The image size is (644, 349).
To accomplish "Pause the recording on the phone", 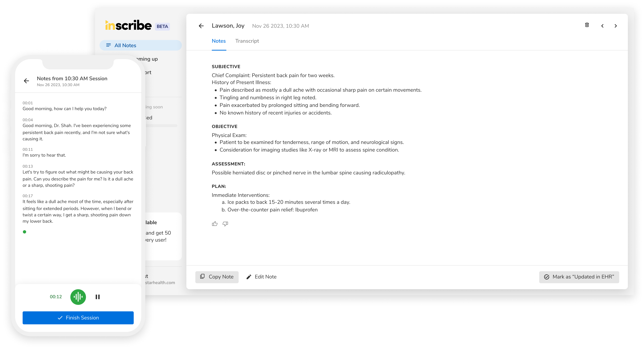I will 98,297.
